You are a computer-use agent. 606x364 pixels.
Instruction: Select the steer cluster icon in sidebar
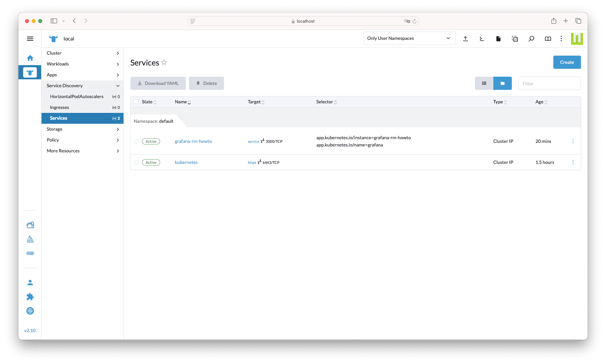pos(30,72)
